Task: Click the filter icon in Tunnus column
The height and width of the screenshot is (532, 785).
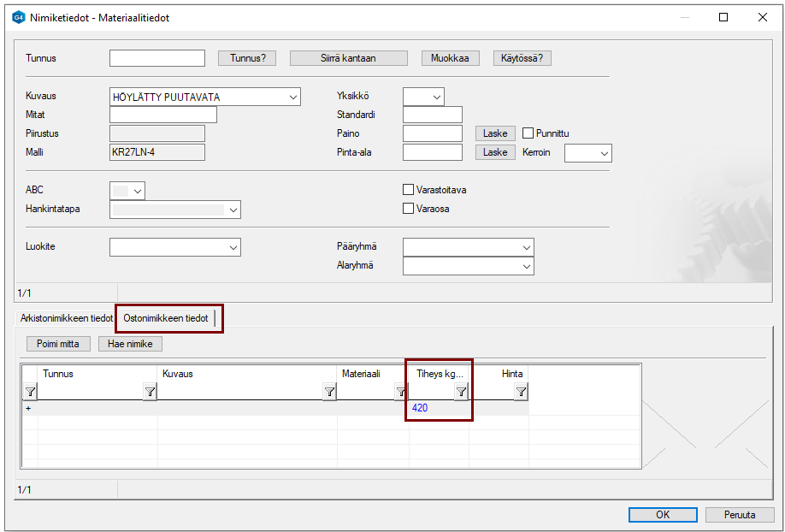Action: point(150,392)
